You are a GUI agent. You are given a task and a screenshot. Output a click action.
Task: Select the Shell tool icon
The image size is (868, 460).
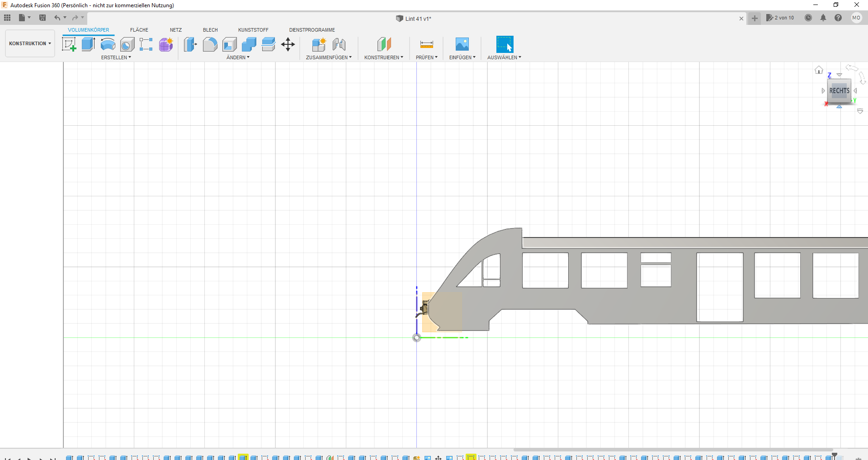(230, 44)
